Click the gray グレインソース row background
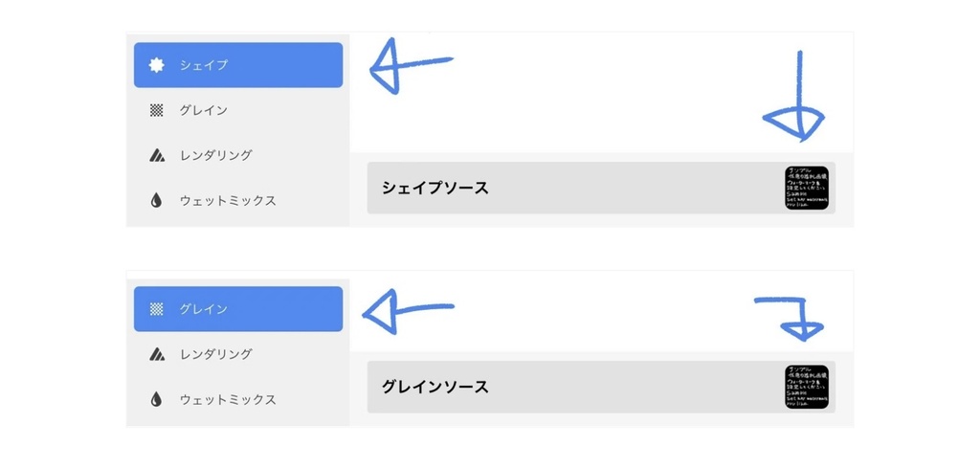980x468 pixels. tap(632, 387)
